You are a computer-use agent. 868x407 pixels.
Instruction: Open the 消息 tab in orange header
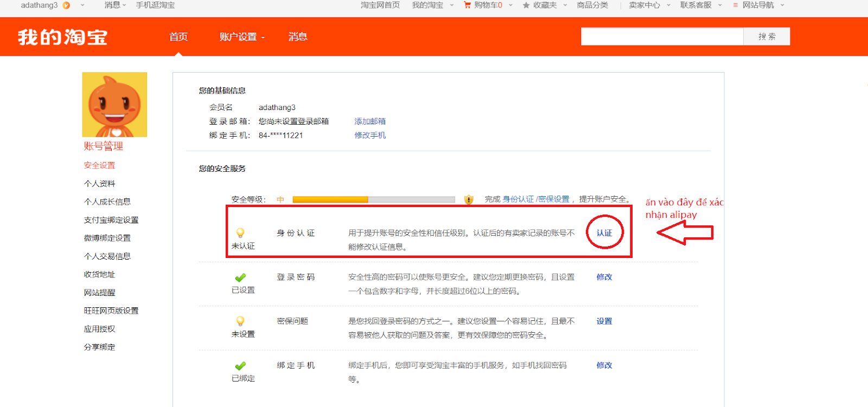point(298,37)
